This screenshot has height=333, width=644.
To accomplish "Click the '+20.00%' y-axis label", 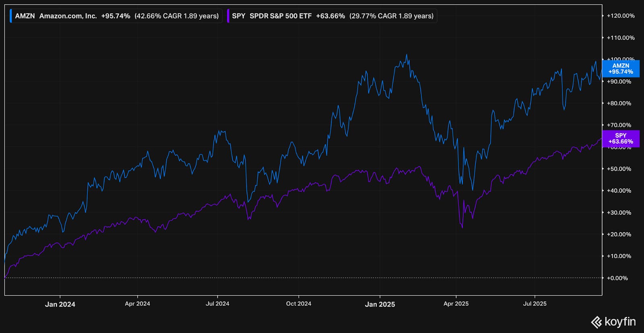I will tap(619, 234).
